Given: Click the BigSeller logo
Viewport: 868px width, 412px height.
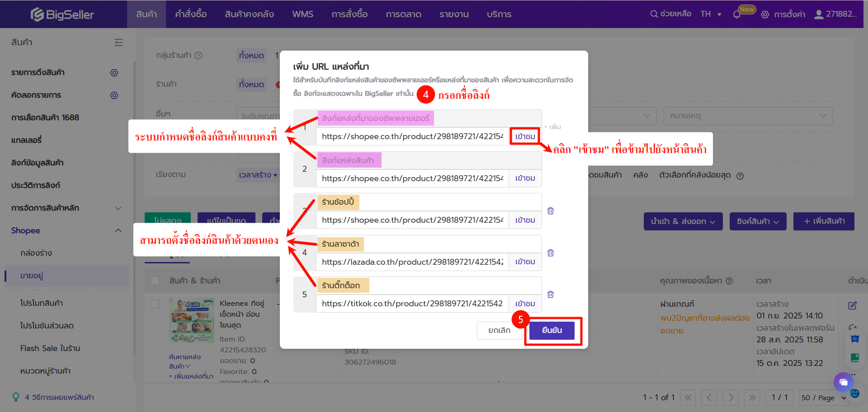Looking at the screenshot, I should (62, 14).
